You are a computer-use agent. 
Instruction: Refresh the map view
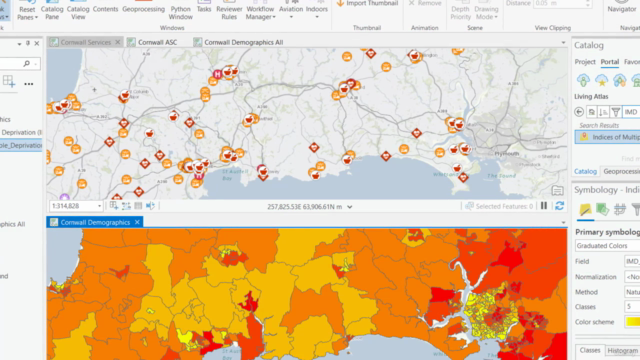pos(559,206)
